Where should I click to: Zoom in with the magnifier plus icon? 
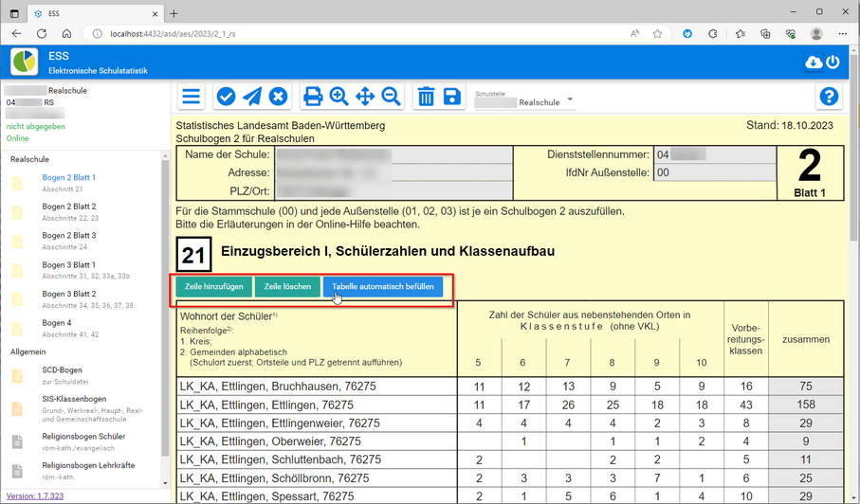(339, 97)
